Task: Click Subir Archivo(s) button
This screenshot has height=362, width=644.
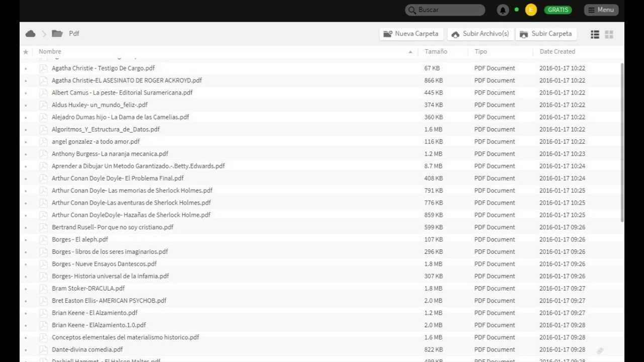Action: pos(480,34)
